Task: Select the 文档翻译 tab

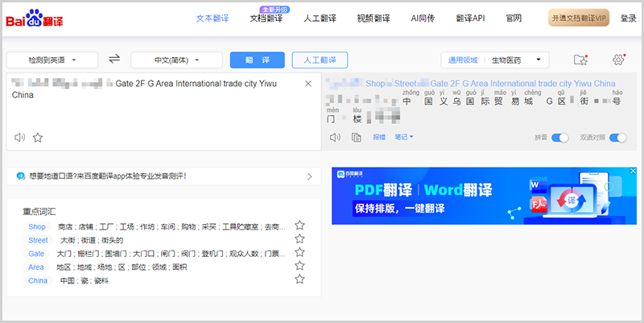Action: click(266, 19)
